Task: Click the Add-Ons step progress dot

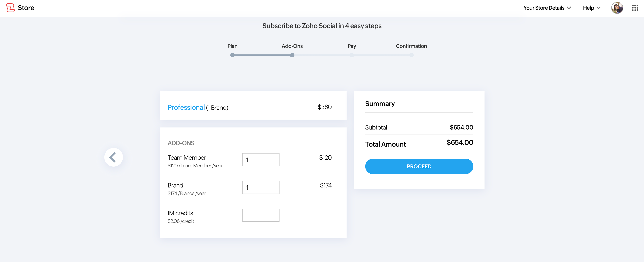Action: 292,55
